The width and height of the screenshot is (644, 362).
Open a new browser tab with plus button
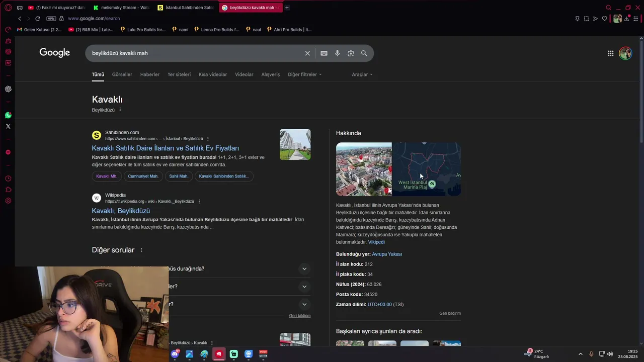tap(287, 8)
